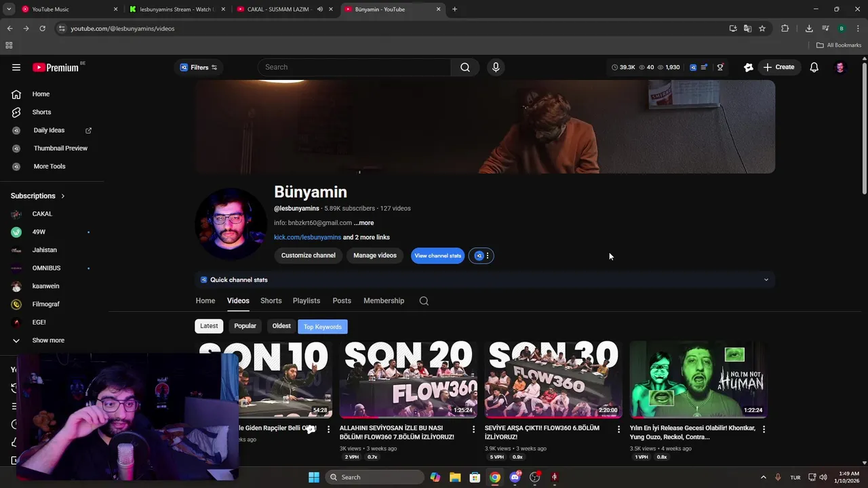The height and width of the screenshot is (488, 868).
Task: Expand Subscriptions section arrow
Action: tap(63, 196)
